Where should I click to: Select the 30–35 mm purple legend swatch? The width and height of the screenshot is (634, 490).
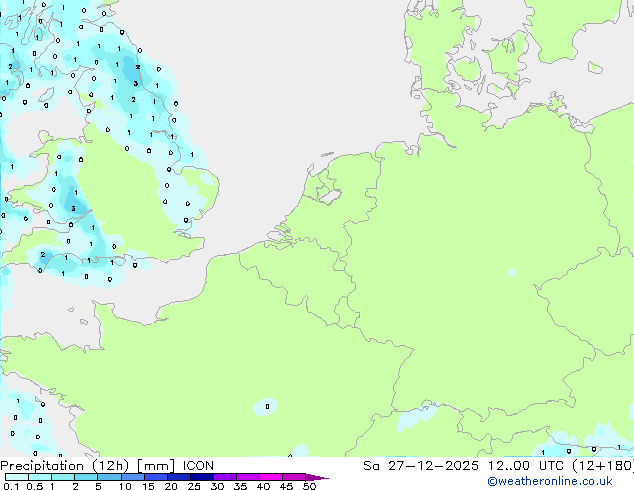click(x=225, y=477)
